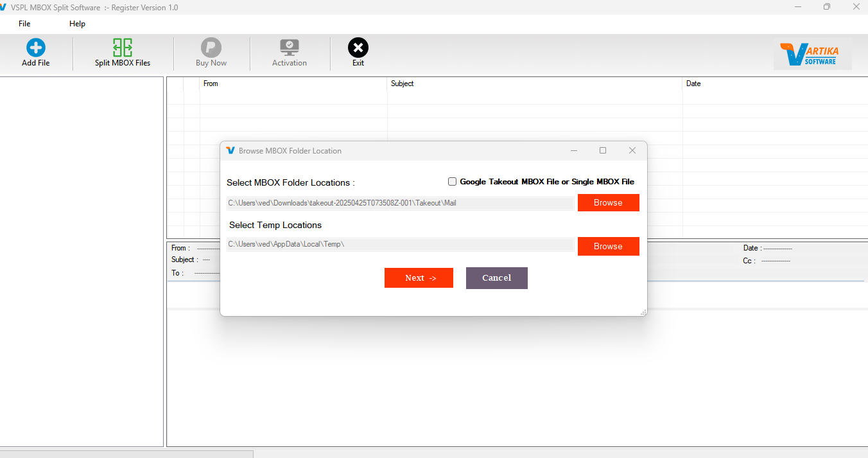This screenshot has height=458, width=868.
Task: Click the dialog resize grip corner
Action: coord(643,312)
